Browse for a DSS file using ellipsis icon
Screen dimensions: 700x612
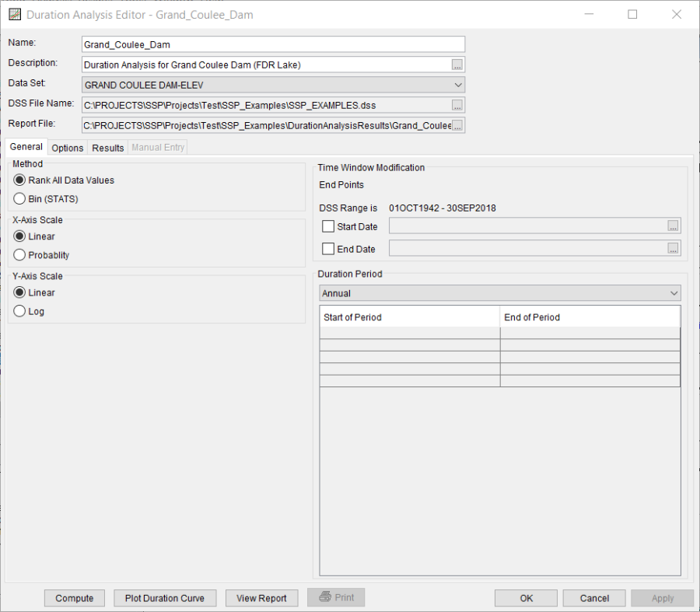(458, 104)
